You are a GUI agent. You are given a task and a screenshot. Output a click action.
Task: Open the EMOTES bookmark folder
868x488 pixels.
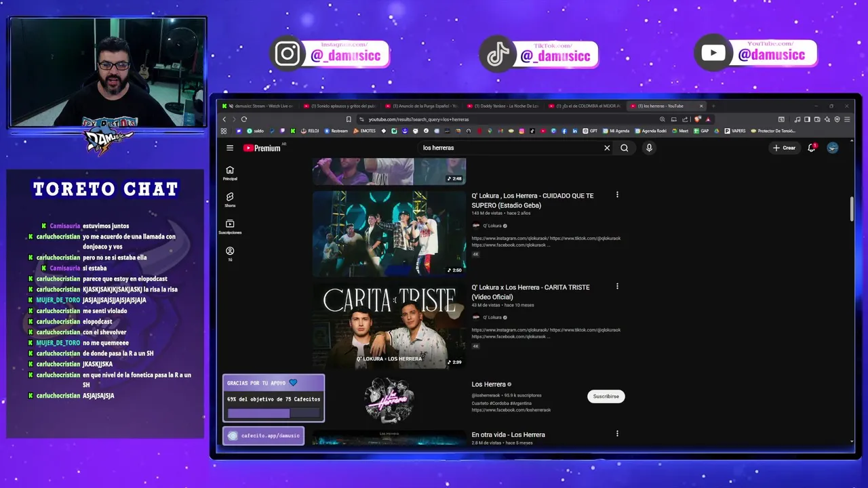point(365,131)
